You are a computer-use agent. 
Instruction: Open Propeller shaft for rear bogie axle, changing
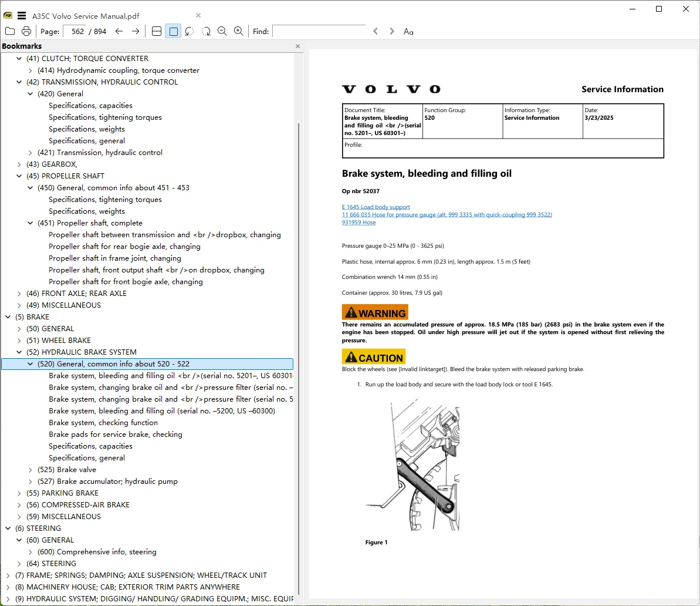pos(124,247)
